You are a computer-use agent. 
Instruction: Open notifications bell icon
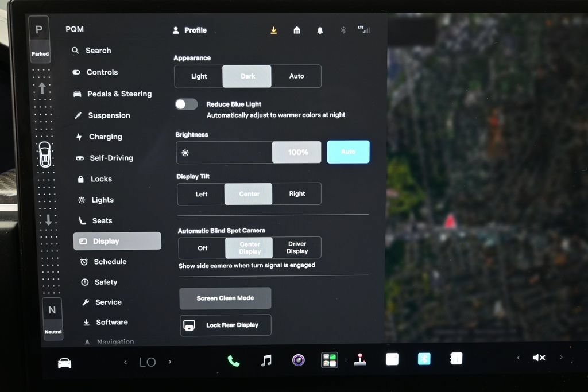point(320,30)
